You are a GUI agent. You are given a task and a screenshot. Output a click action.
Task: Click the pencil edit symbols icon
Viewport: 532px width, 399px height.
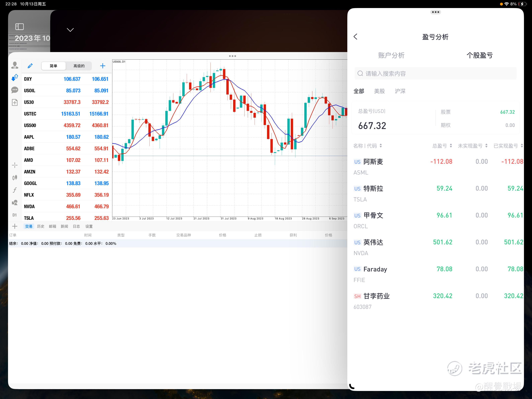[30, 66]
